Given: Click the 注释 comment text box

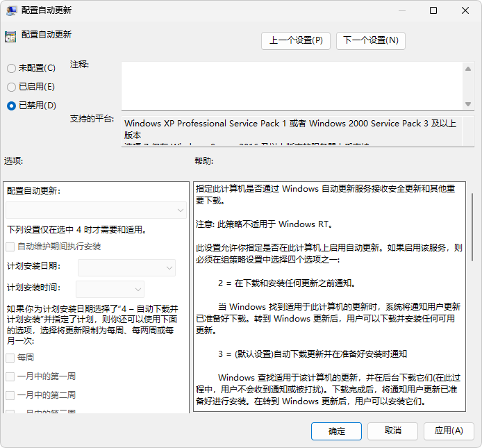Looking at the screenshot, I should coord(292,86).
